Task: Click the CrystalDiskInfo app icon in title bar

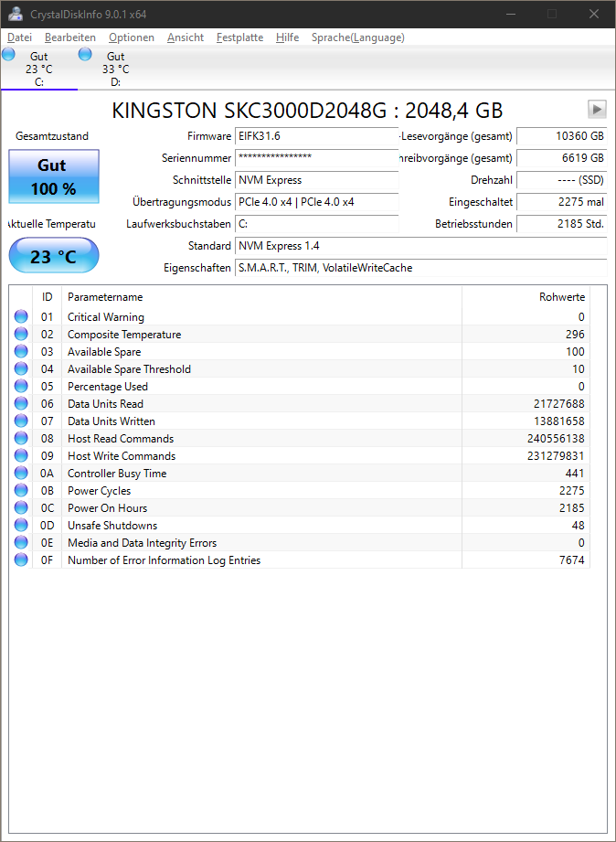Action: point(16,14)
